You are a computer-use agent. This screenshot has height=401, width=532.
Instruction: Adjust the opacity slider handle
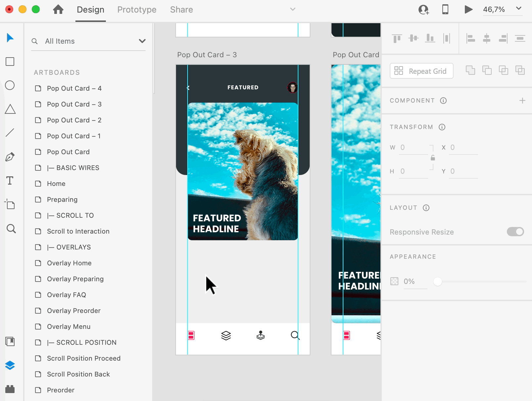[438, 282]
